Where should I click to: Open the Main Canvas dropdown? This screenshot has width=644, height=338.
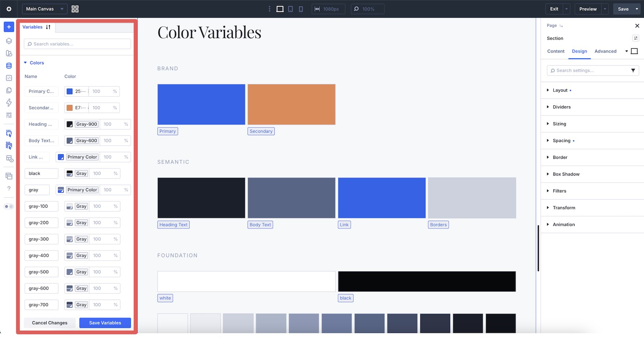45,9
